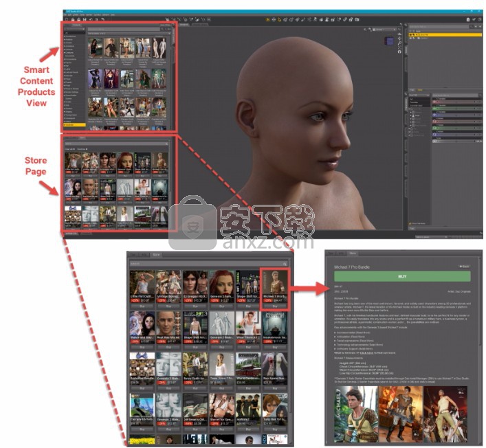The height and width of the screenshot is (448, 486).
Task: Click Buy under EJ Gregor HD thumbnail
Action: coord(195,306)
